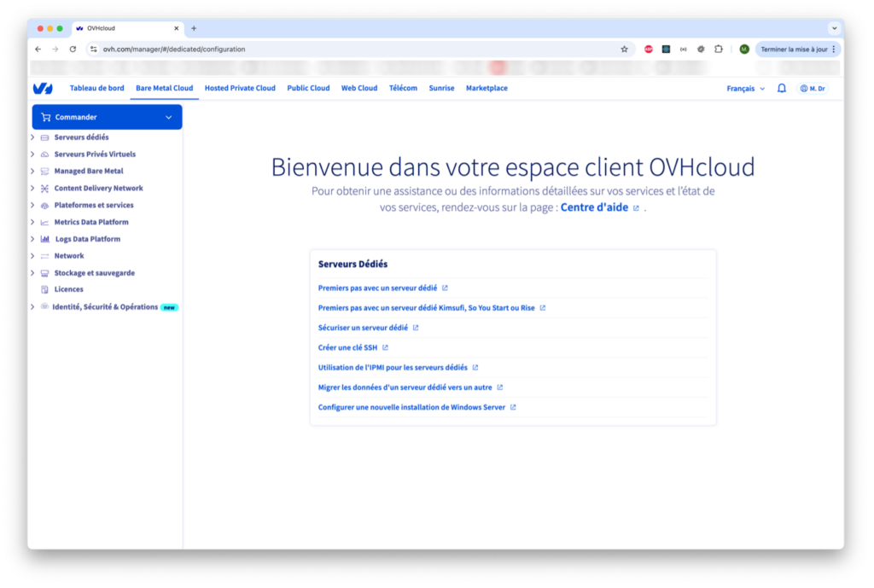Viewport: 874px width, 588px height.
Task: Click the external link icon beside Centre d'aide
Action: pyautogui.click(x=635, y=208)
